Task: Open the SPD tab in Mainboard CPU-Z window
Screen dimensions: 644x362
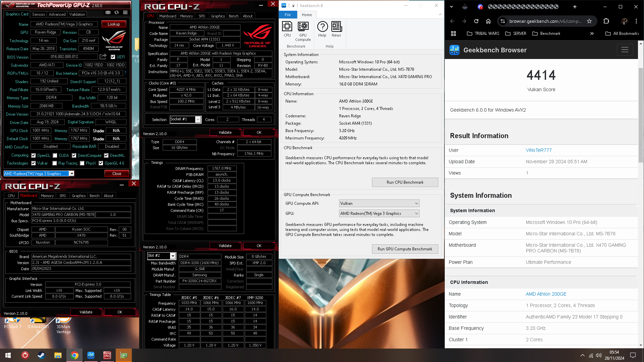Action: [63, 196]
